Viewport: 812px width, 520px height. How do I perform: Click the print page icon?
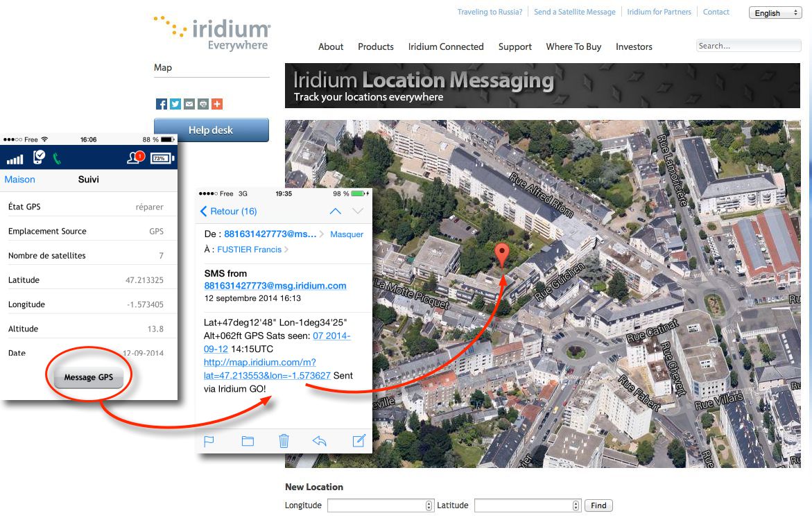pyautogui.click(x=203, y=104)
